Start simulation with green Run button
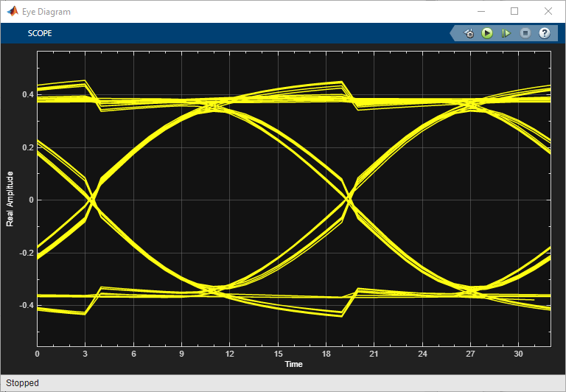 487,33
